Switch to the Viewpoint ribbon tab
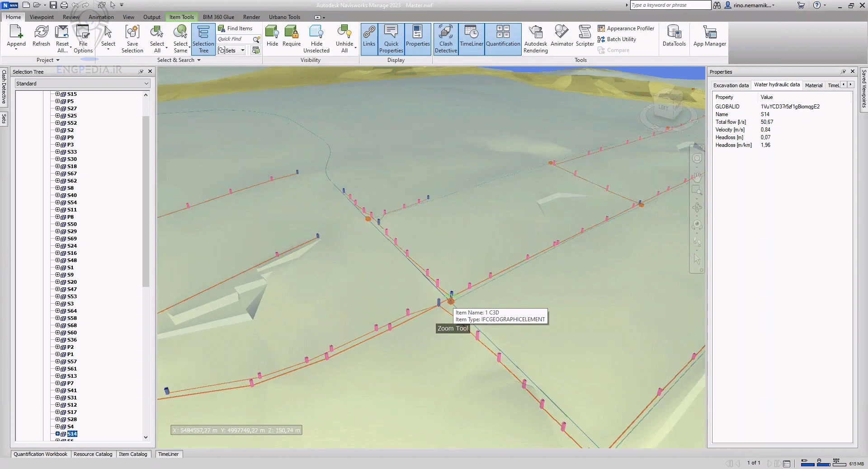Image resolution: width=868 pixels, height=469 pixels. (42, 17)
